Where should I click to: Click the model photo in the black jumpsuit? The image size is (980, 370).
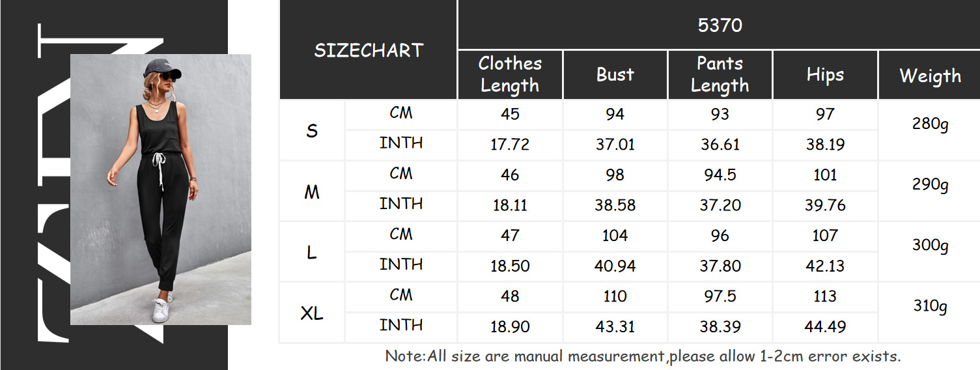pyautogui.click(x=160, y=189)
